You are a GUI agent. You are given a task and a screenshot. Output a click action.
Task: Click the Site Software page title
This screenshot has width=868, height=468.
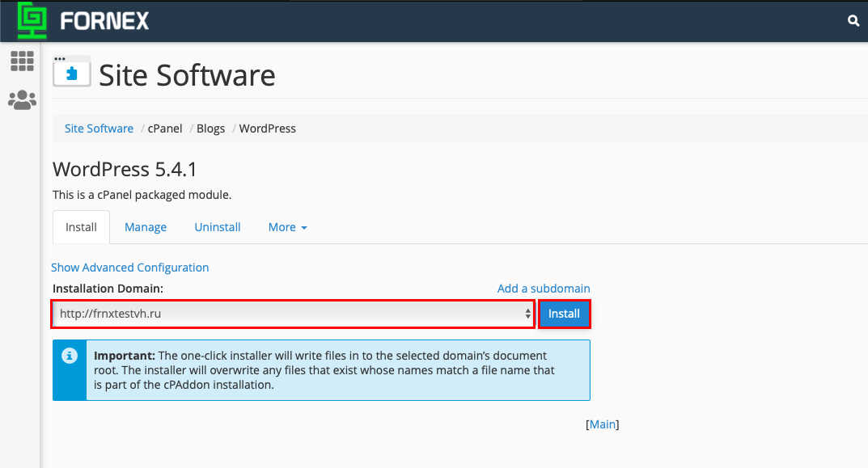click(x=187, y=75)
